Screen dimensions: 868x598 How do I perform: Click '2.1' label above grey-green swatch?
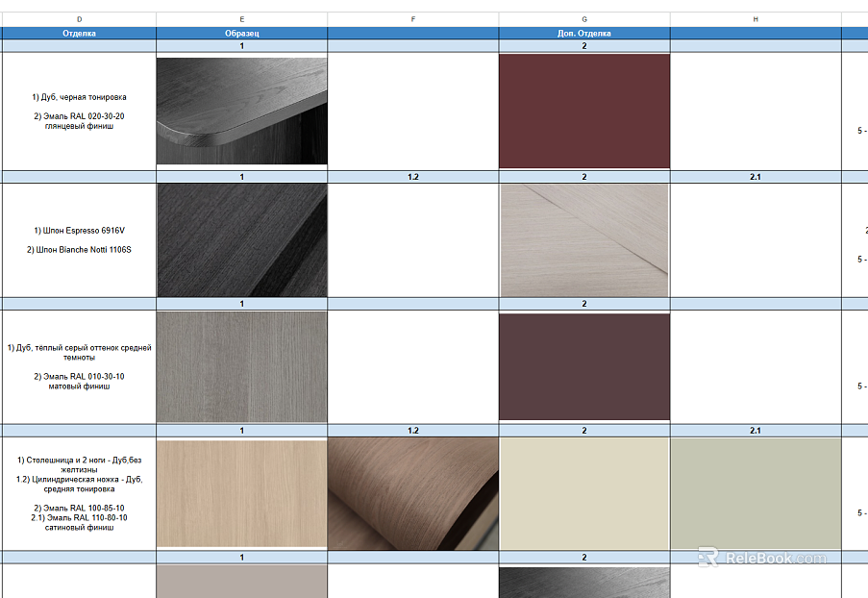click(x=756, y=430)
